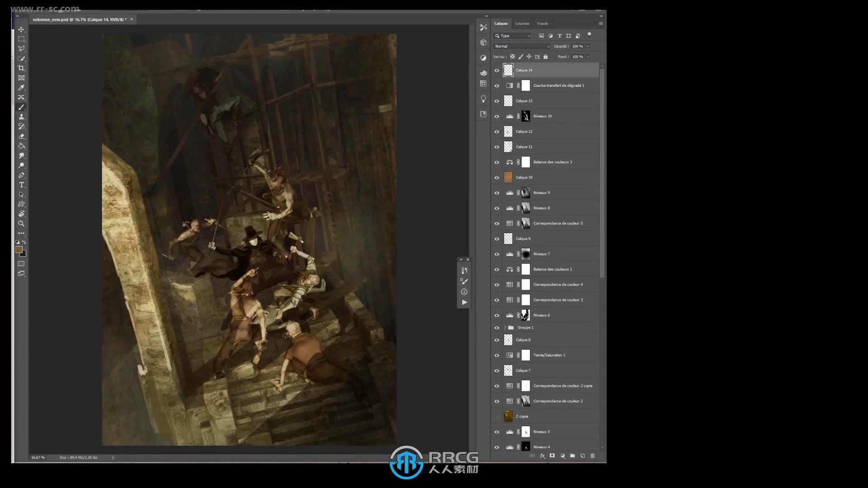Open the Fond fill slider dropdown arrow
The height and width of the screenshot is (488, 868).
click(x=588, y=56)
